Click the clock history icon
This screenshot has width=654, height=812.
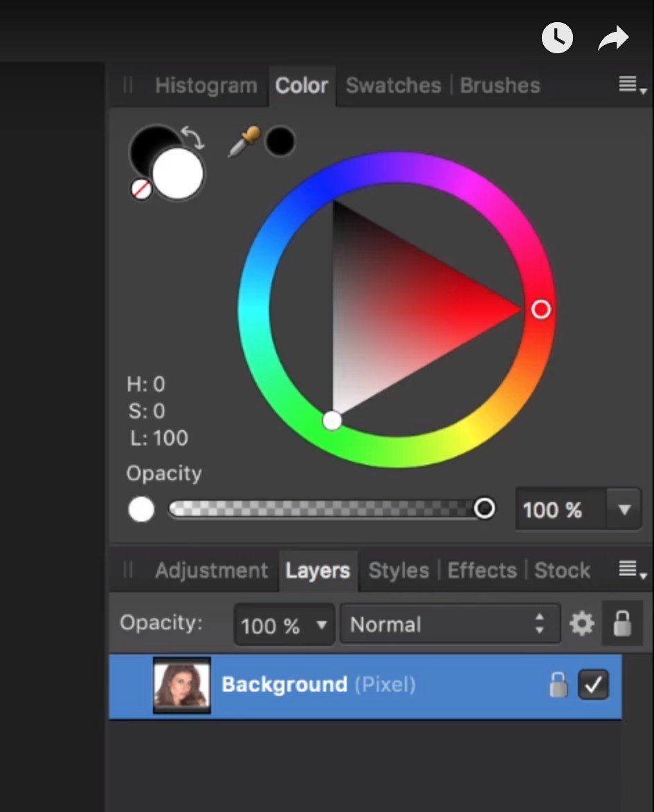(557, 38)
